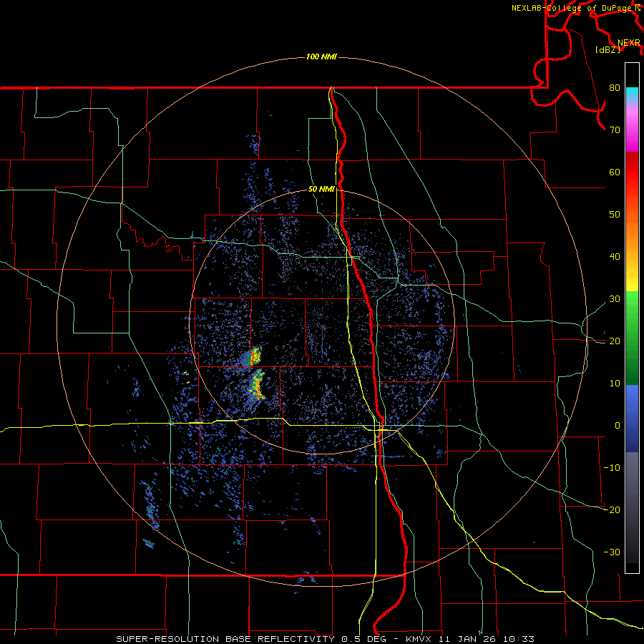Click the 70 value on the color scale

pyautogui.click(x=615, y=130)
